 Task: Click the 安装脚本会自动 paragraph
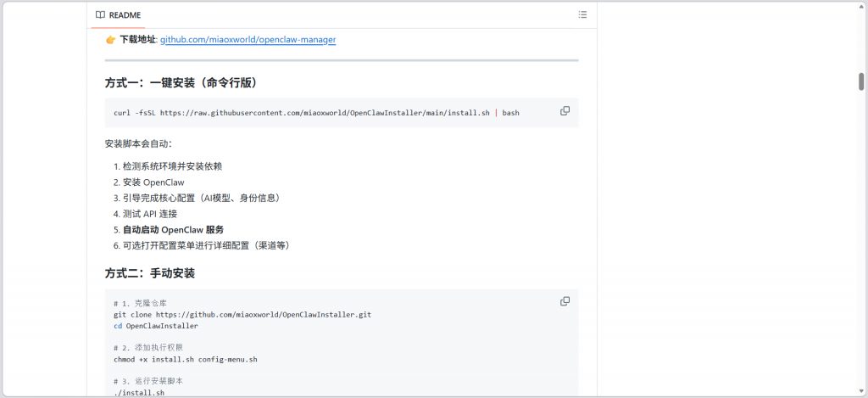coord(138,144)
